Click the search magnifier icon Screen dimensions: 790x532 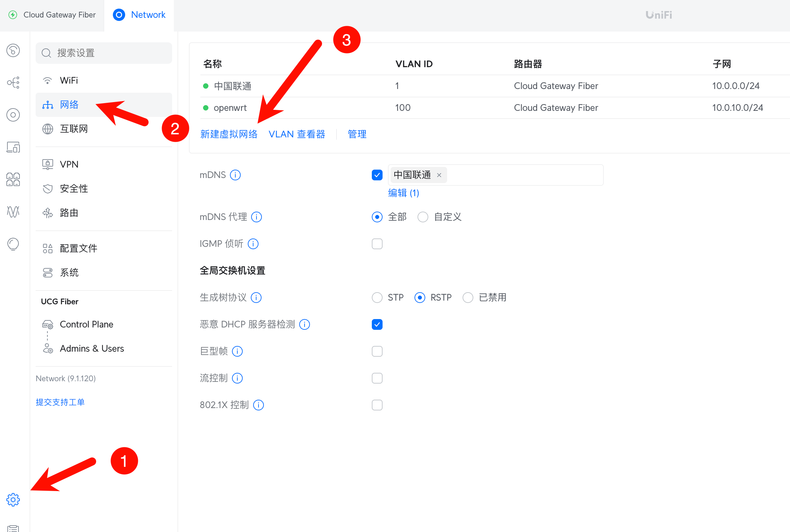pyautogui.click(x=46, y=53)
